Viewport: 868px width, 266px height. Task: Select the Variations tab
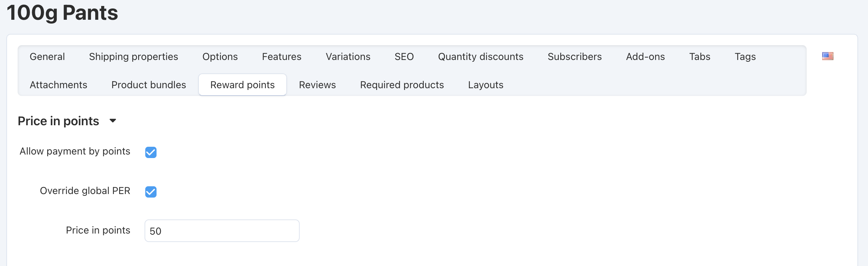(348, 56)
